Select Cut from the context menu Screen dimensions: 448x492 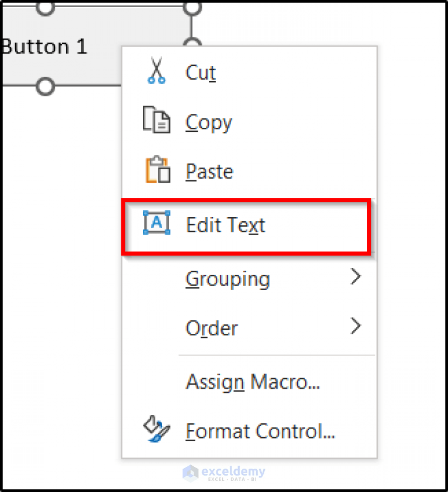coord(200,71)
